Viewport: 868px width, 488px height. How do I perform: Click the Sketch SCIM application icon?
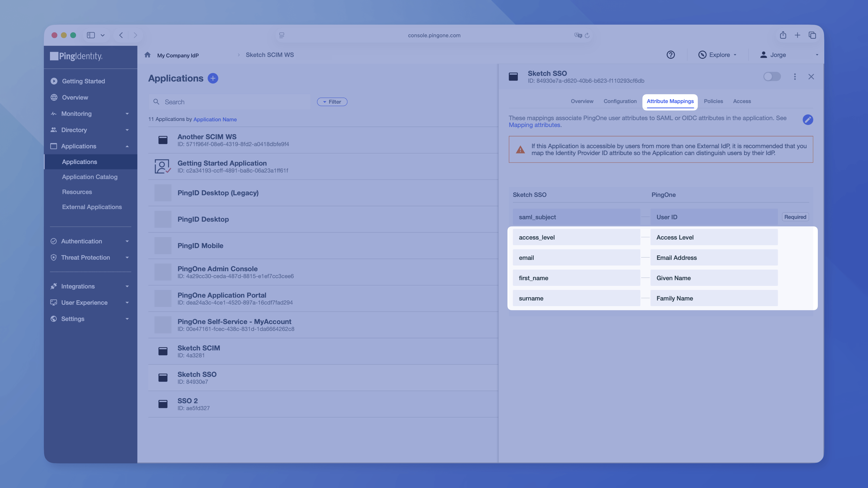pyautogui.click(x=163, y=351)
